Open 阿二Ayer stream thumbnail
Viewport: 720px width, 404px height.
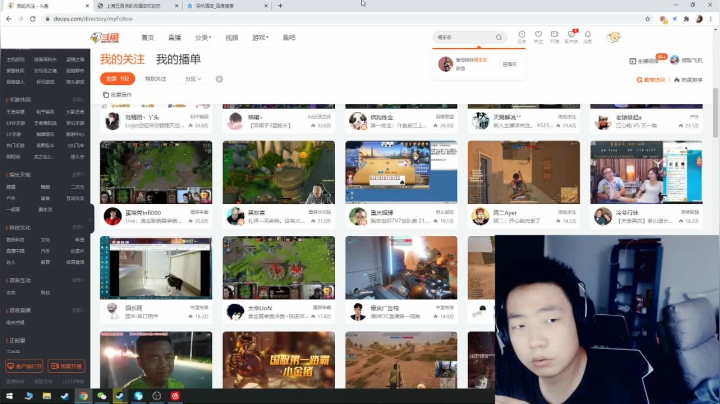[523, 172]
